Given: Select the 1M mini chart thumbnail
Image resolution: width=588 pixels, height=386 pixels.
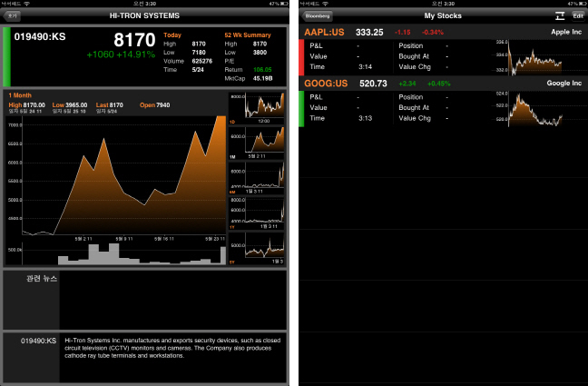Looking at the screenshot, I should 256,144.
